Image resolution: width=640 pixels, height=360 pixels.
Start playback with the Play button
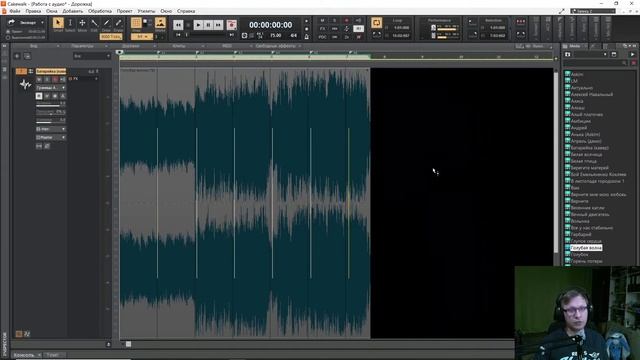pyautogui.click(x=198, y=25)
